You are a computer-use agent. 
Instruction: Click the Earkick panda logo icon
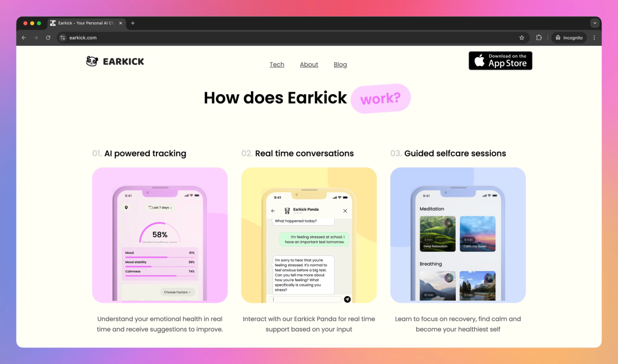(92, 61)
